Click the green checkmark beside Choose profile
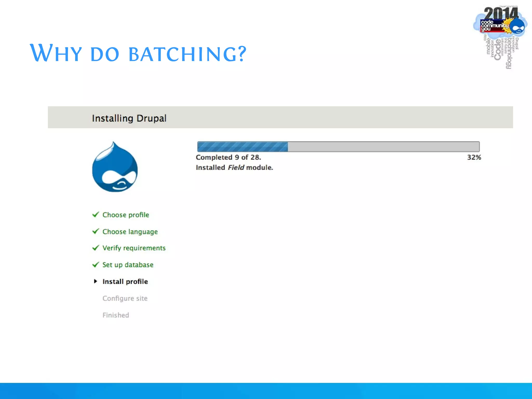 [x=96, y=215]
